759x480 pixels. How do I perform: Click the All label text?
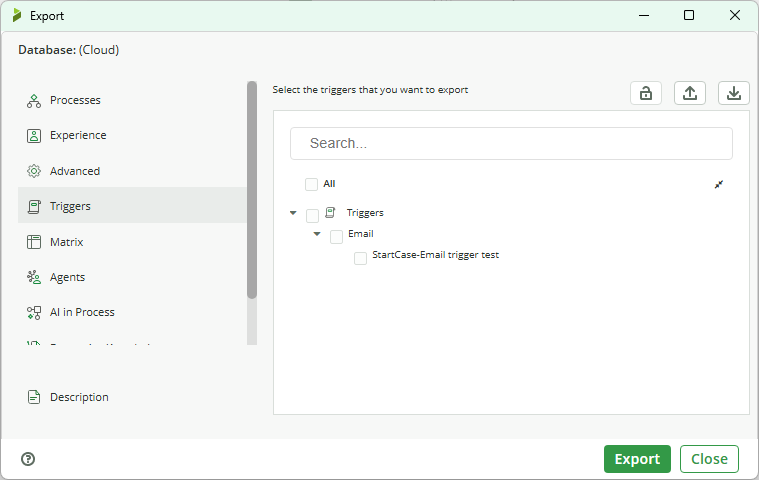pyautogui.click(x=329, y=184)
